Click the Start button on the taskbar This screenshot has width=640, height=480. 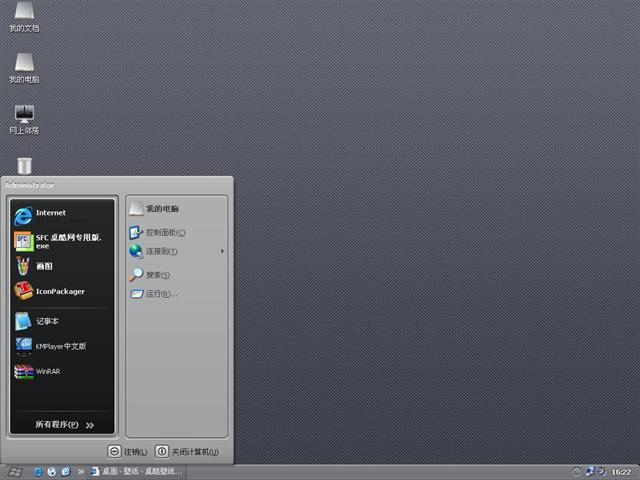[x=15, y=472]
